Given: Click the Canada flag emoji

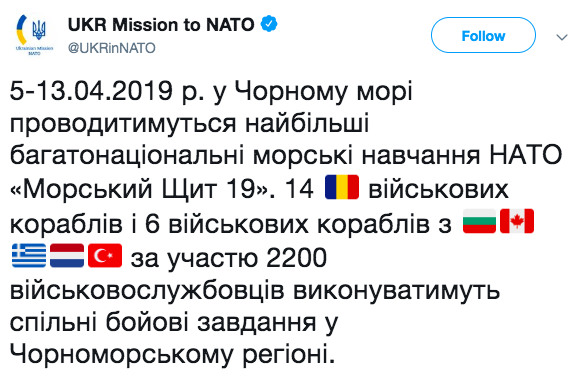Looking at the screenshot, I should point(517,221).
